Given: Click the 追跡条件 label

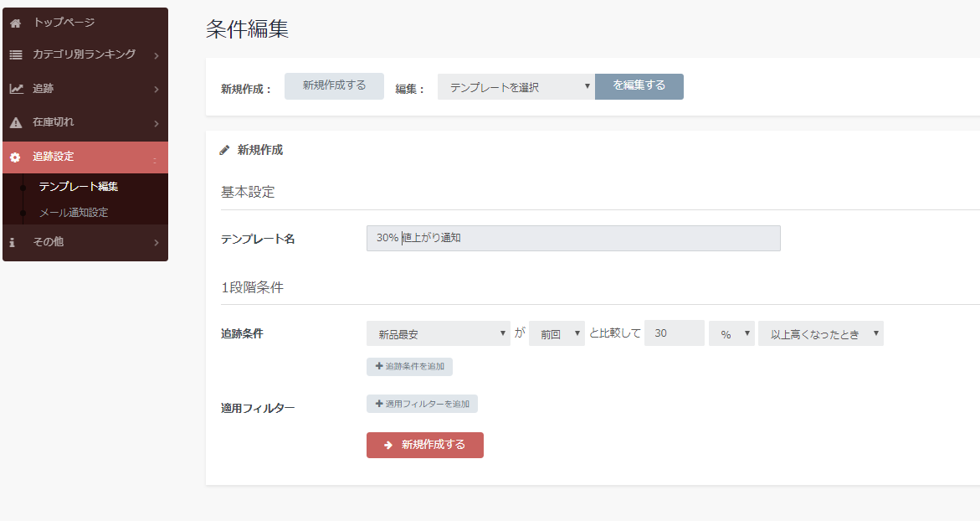Looking at the screenshot, I should (x=242, y=334).
